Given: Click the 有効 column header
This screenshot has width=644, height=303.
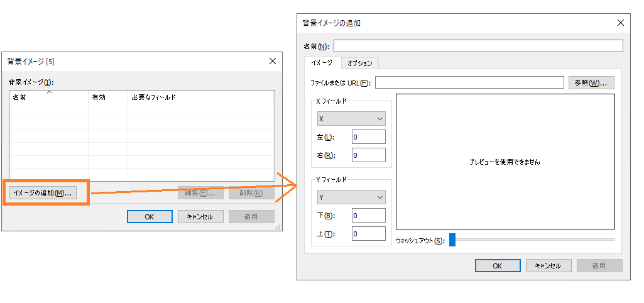Looking at the screenshot, I should 107,97.
